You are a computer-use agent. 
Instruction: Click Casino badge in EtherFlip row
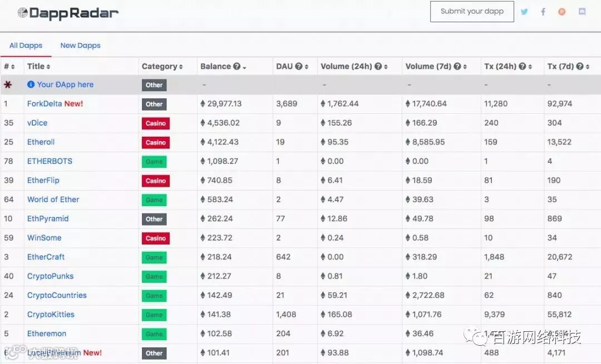156,181
